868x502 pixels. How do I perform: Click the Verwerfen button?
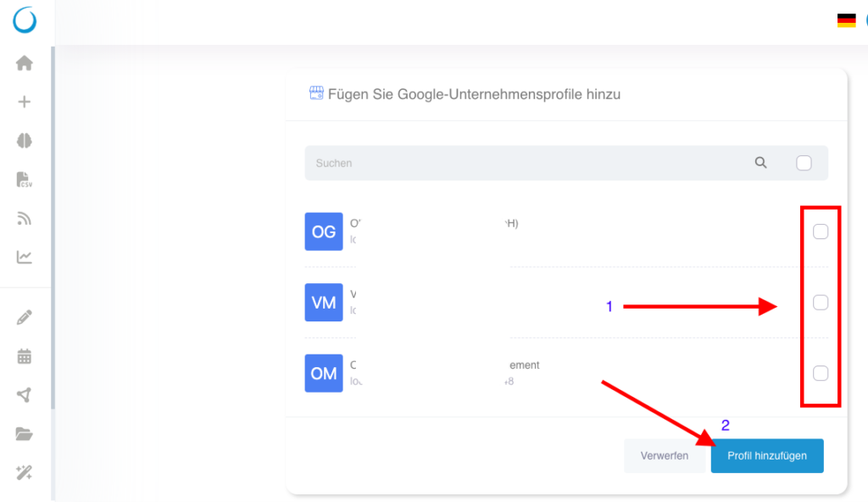[x=665, y=456]
